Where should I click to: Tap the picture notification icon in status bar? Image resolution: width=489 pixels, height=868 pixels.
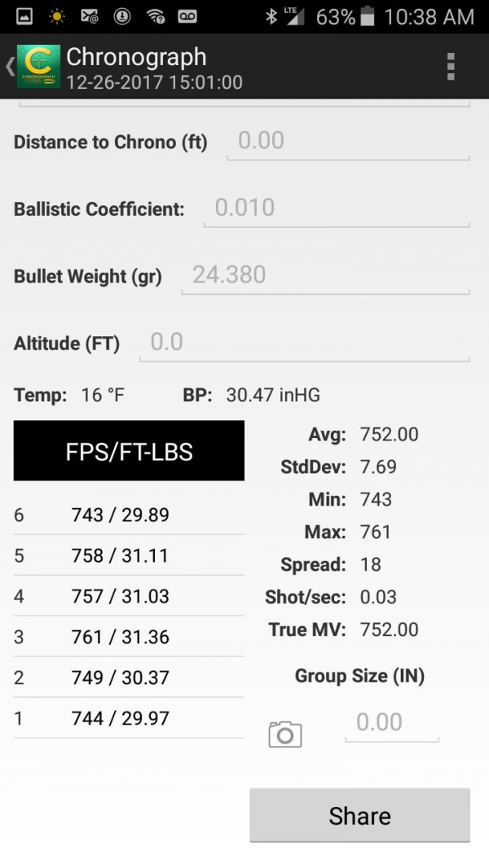(x=24, y=16)
